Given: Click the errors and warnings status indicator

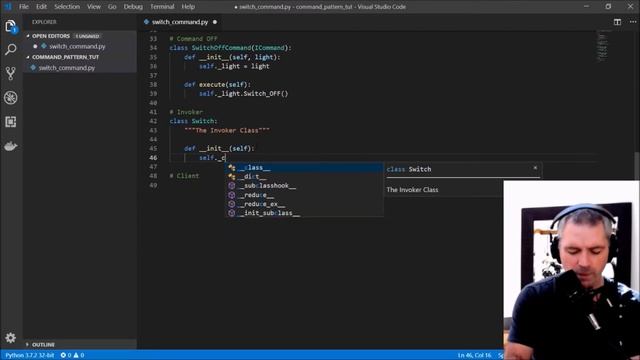Looking at the screenshot, I should pyautogui.click(x=72, y=355).
